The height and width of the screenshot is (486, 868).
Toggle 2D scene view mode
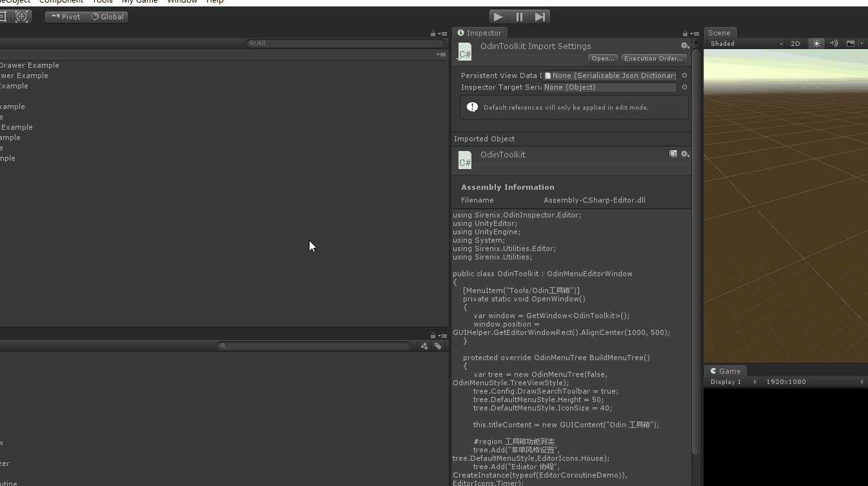click(795, 43)
